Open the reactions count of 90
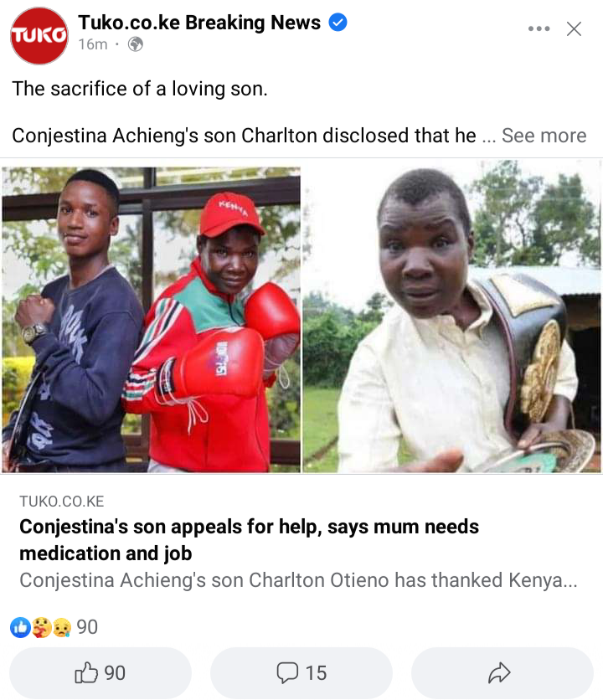The height and width of the screenshot is (700, 603). tap(87, 627)
